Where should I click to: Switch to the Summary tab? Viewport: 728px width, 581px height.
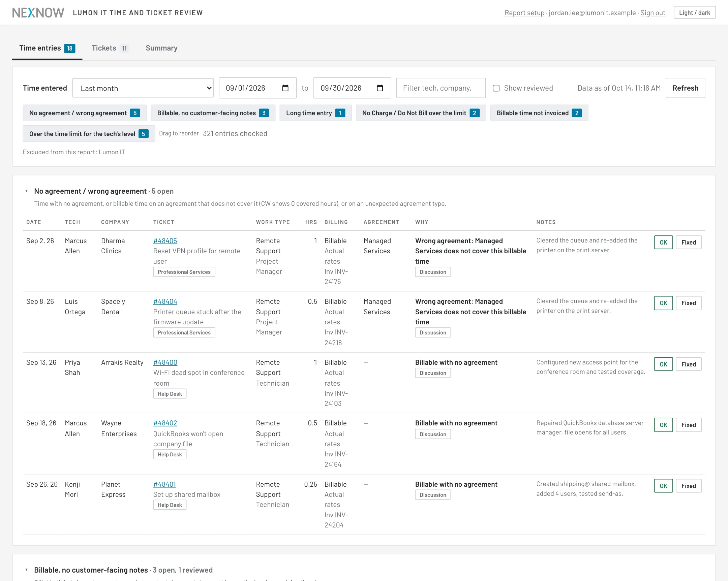click(x=161, y=48)
